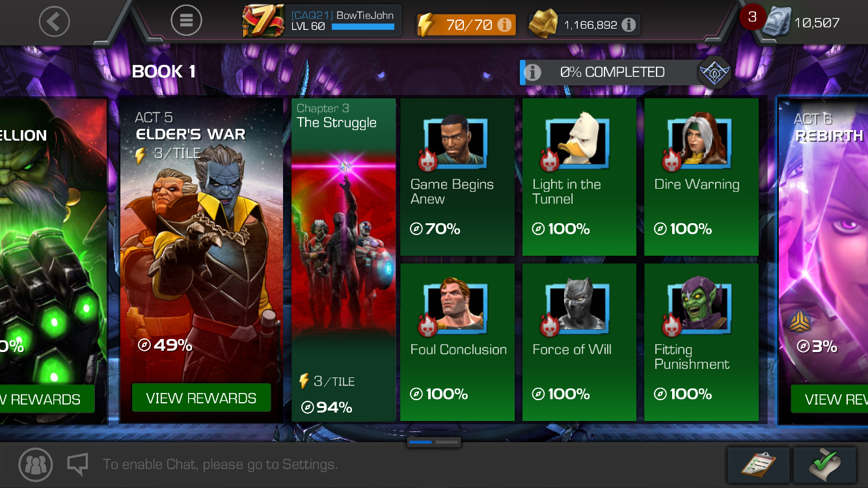Open the hamburger main menu

186,21
